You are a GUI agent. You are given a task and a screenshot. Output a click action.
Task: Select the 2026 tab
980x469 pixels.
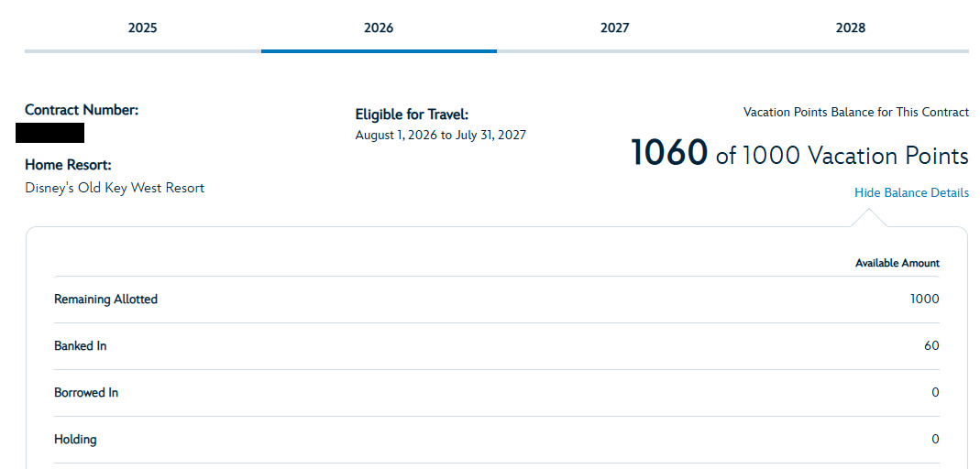379,27
